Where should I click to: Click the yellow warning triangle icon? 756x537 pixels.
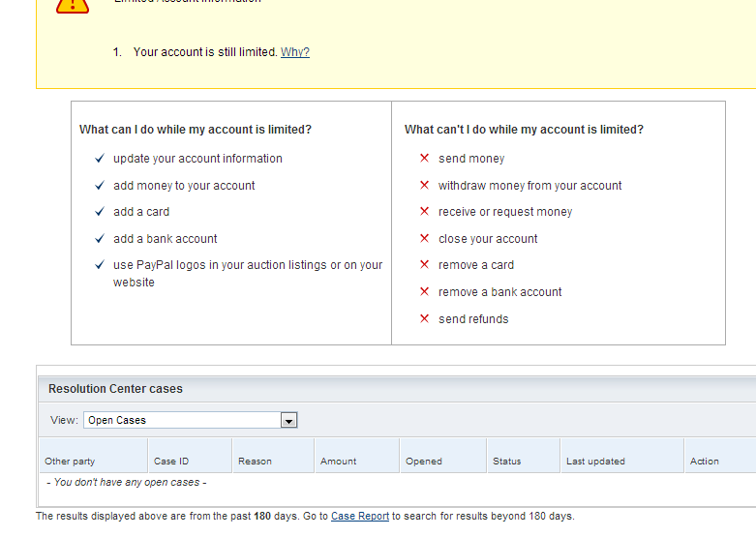pyautogui.click(x=72, y=5)
